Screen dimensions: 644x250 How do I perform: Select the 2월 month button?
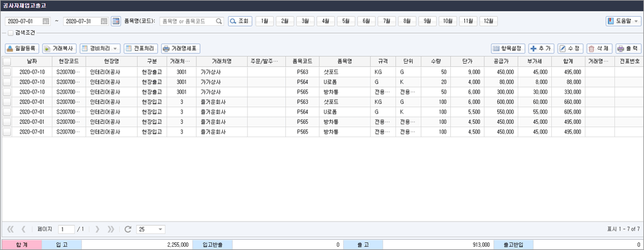click(285, 21)
